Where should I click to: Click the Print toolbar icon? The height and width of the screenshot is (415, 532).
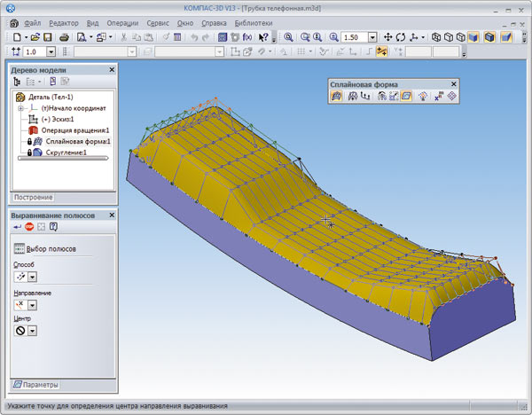pos(64,37)
